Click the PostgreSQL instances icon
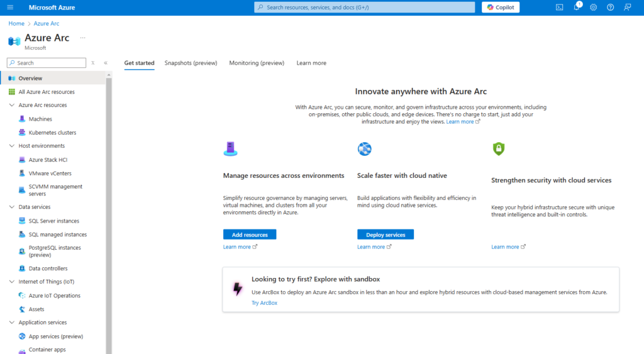 point(22,251)
